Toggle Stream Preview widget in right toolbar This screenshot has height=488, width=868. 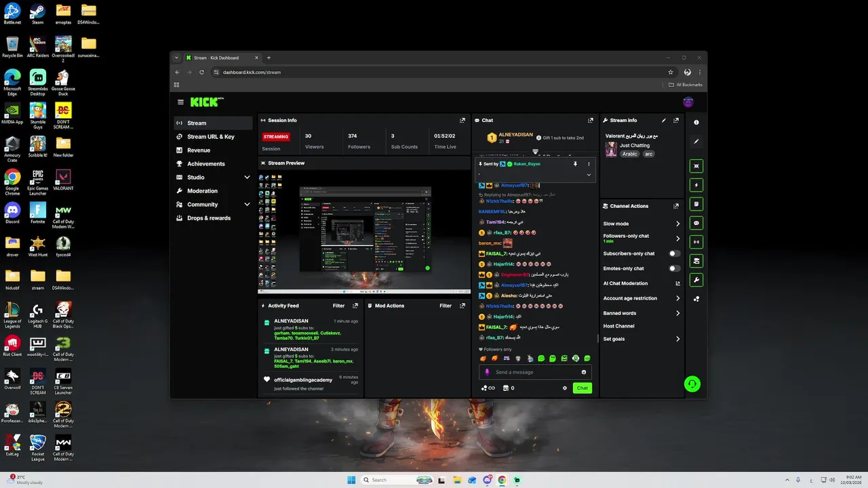click(x=696, y=166)
